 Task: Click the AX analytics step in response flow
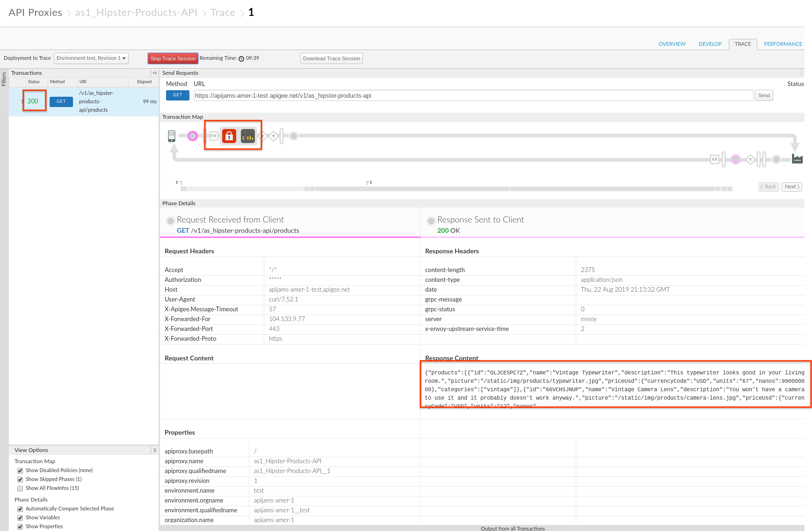coord(715,159)
